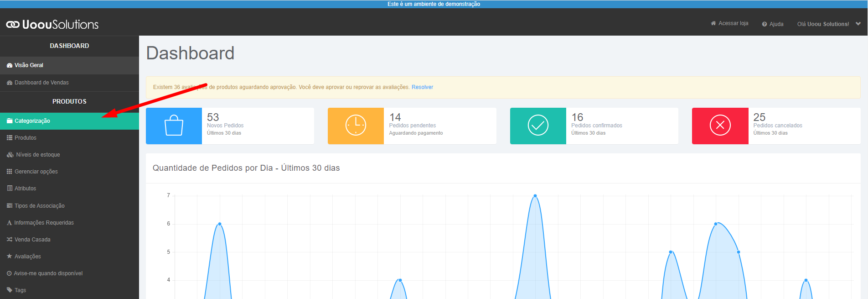
Task: Click the question mark Ajuda icon
Action: [x=765, y=24]
